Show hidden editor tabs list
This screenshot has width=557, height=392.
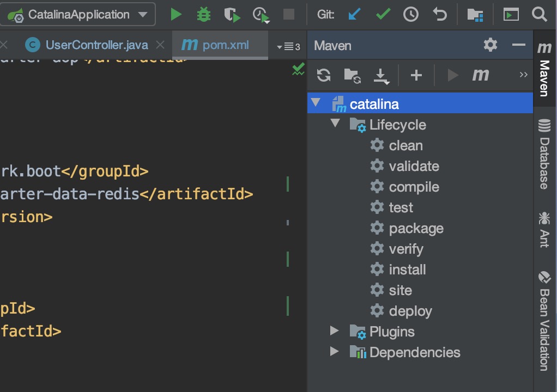(x=288, y=46)
